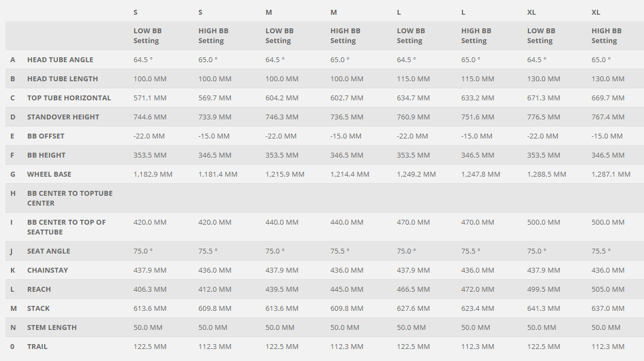Select the BB CENTER TO TOP OF SEATTUBE label
Image resolution: width=644 pixels, height=361 pixels.
point(67,227)
